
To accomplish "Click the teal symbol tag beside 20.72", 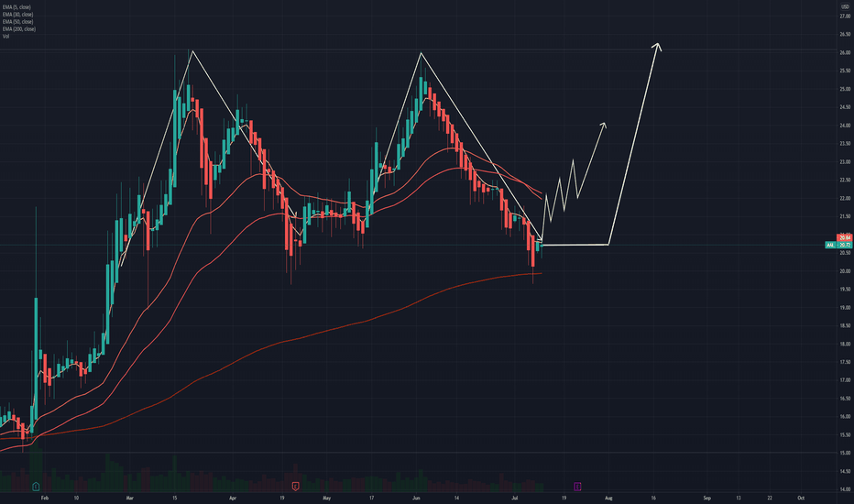I will pos(830,246).
